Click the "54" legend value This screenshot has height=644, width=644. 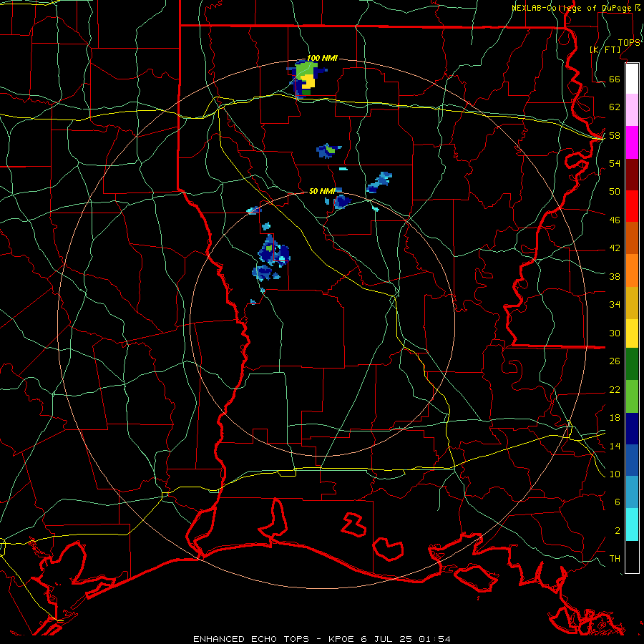point(615,163)
